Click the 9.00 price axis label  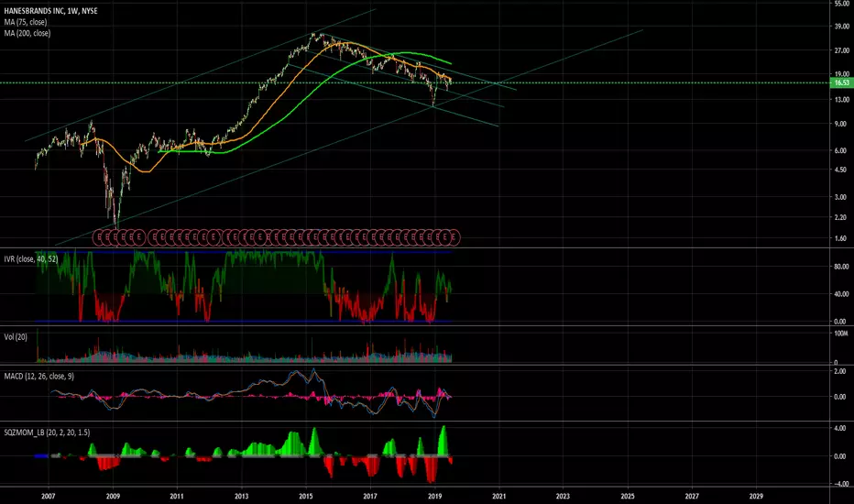841,125
